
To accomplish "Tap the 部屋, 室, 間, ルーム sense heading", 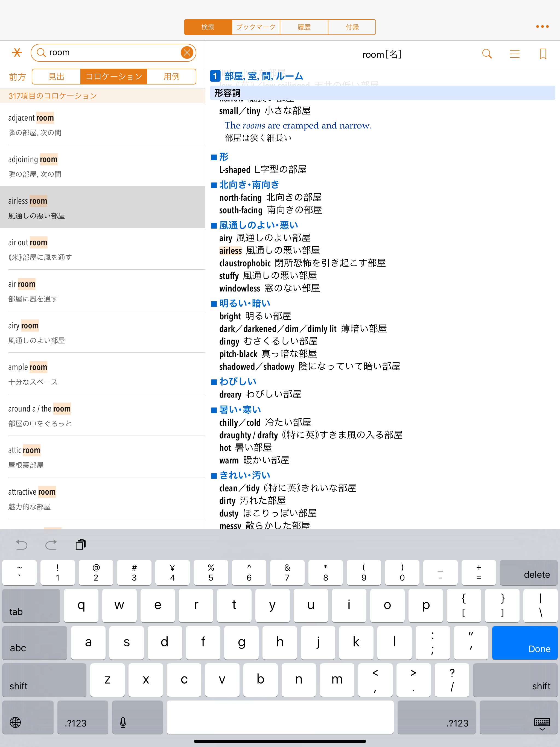I will click(264, 76).
